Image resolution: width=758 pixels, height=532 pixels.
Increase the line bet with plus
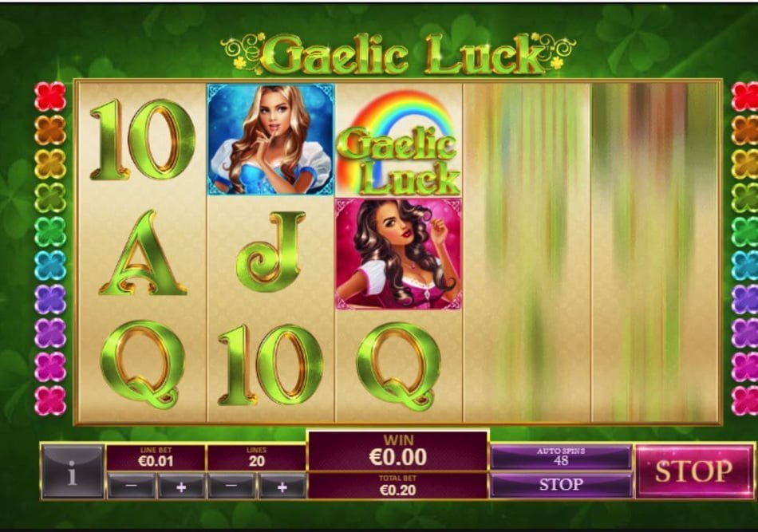coord(181,486)
